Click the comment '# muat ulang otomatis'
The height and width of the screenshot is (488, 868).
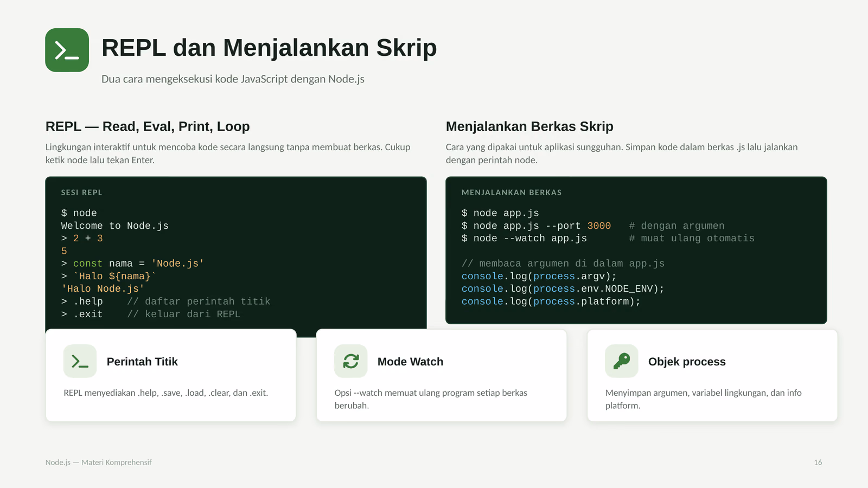tap(692, 238)
